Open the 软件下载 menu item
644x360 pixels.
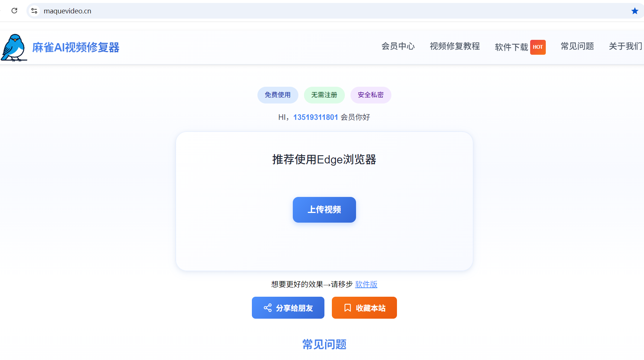pyautogui.click(x=510, y=46)
